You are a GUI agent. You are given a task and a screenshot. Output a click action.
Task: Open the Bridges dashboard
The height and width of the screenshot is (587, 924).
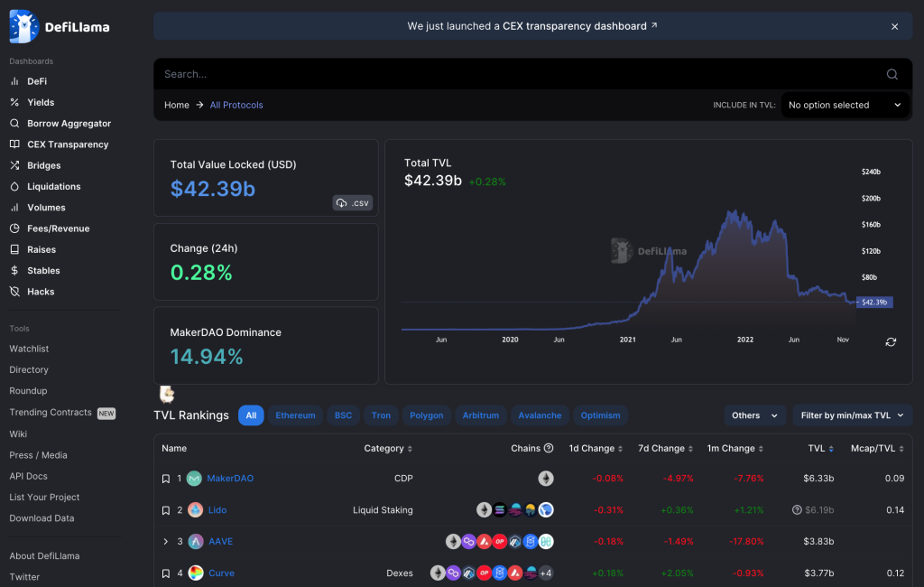click(x=43, y=166)
